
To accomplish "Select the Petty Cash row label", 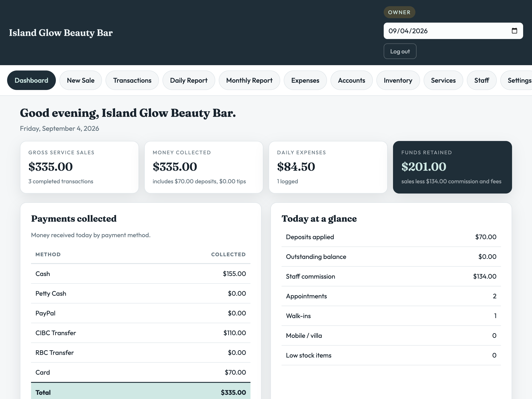I will point(51,293).
